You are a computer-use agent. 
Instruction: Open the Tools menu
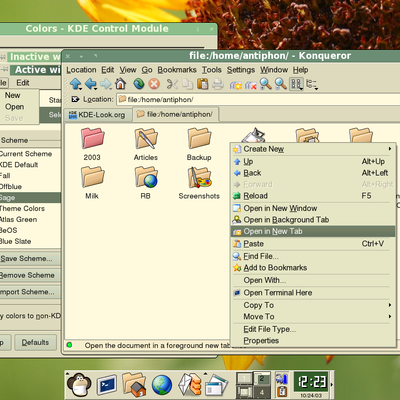211,70
